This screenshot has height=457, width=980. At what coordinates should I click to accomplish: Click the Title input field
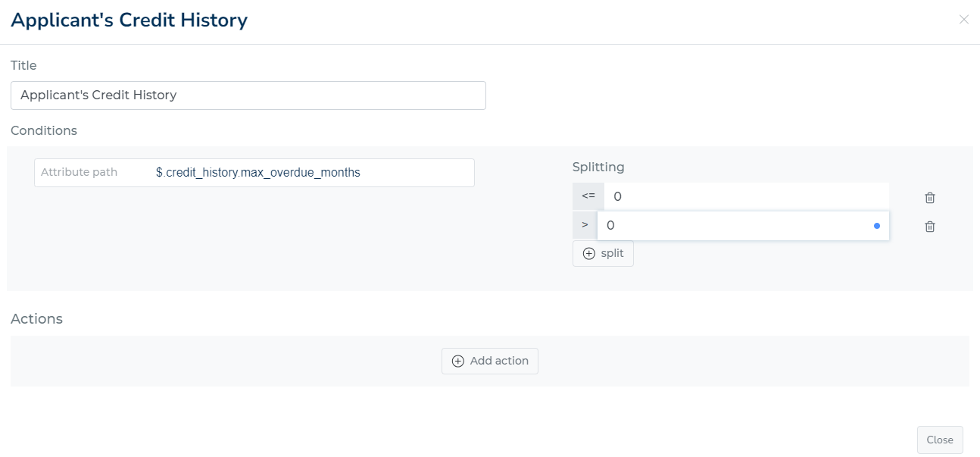pyautogui.click(x=248, y=95)
